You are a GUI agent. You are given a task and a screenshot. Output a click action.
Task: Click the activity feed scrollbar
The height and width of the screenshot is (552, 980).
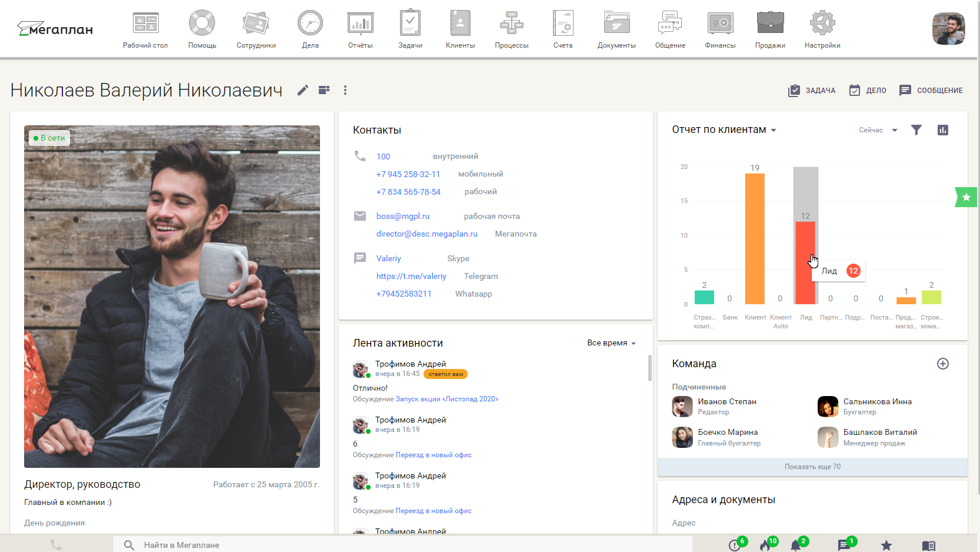(650, 368)
